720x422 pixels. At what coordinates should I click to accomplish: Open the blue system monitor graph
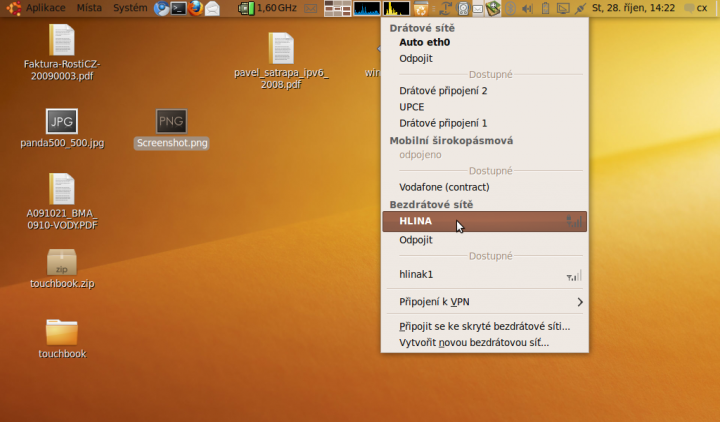pos(367,8)
